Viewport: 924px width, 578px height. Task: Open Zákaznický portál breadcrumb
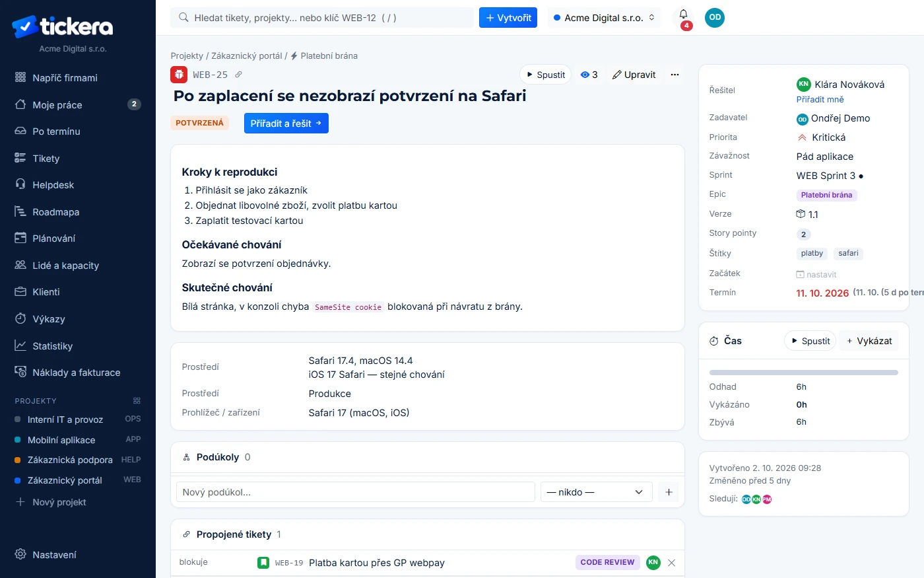pos(246,56)
